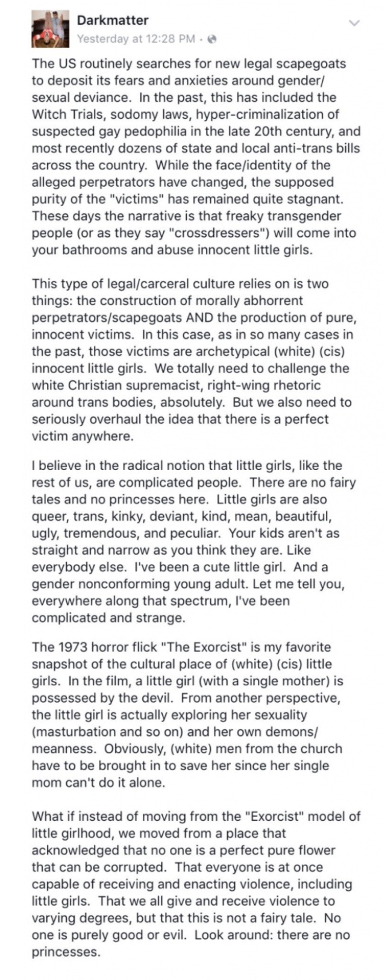Click the paragraph starting "The 1973 horror flick"
Viewport: 385px width, 980px height.
(193, 715)
